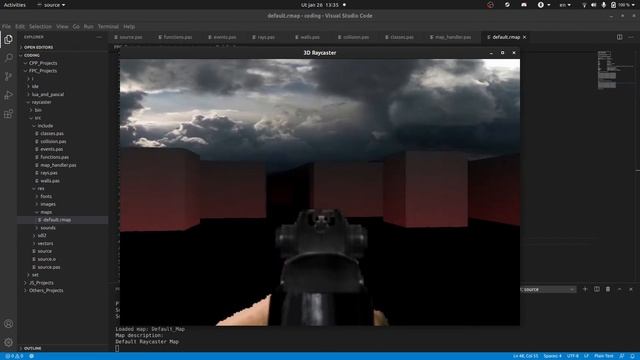
Task: Open the 'source' app menu in top bar
Action: tap(51, 5)
